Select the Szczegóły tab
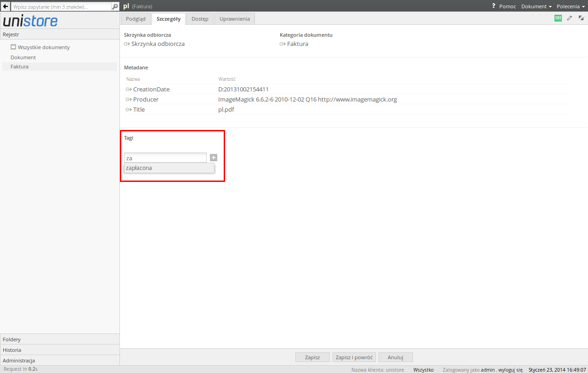This screenshot has height=373, width=588. point(169,19)
